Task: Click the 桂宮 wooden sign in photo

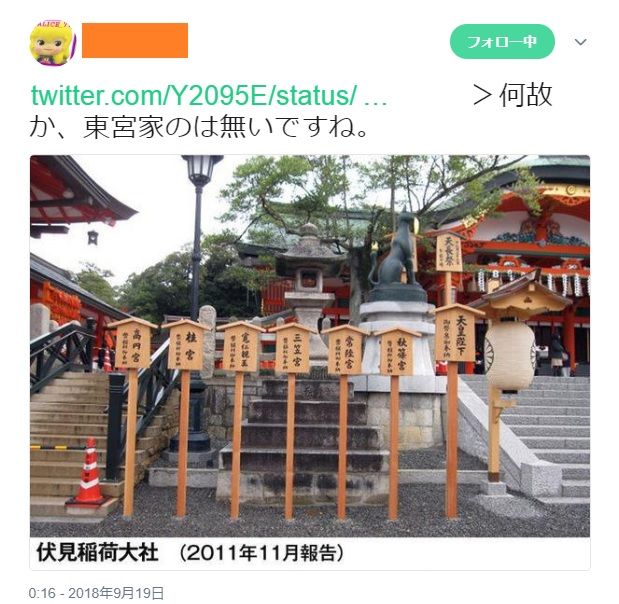Action: tap(186, 345)
